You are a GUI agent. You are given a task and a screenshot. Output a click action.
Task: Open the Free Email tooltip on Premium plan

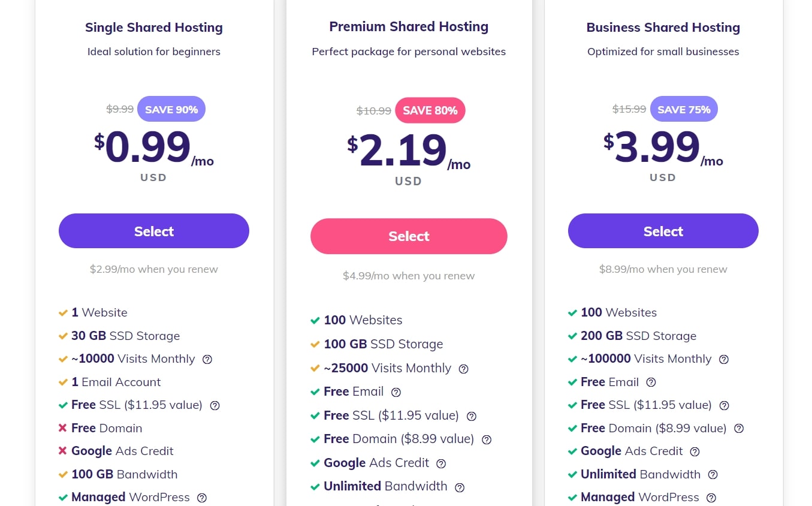[x=396, y=391]
